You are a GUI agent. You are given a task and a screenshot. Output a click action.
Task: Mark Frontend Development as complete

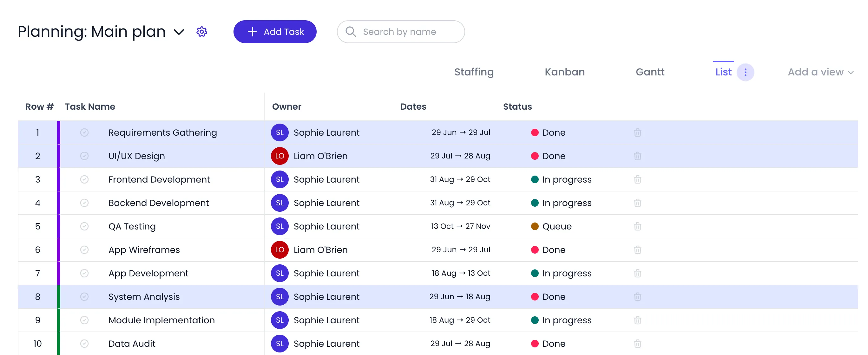pos(84,179)
